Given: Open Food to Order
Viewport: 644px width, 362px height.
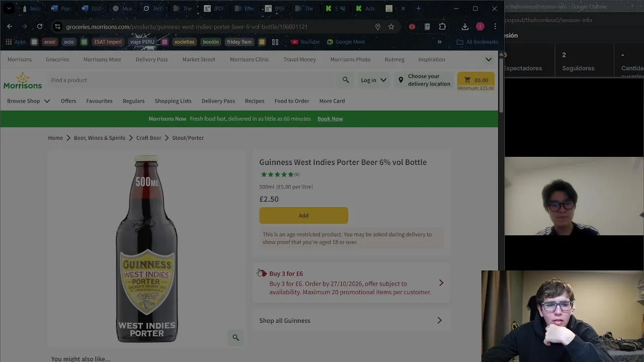Looking at the screenshot, I should tap(292, 101).
